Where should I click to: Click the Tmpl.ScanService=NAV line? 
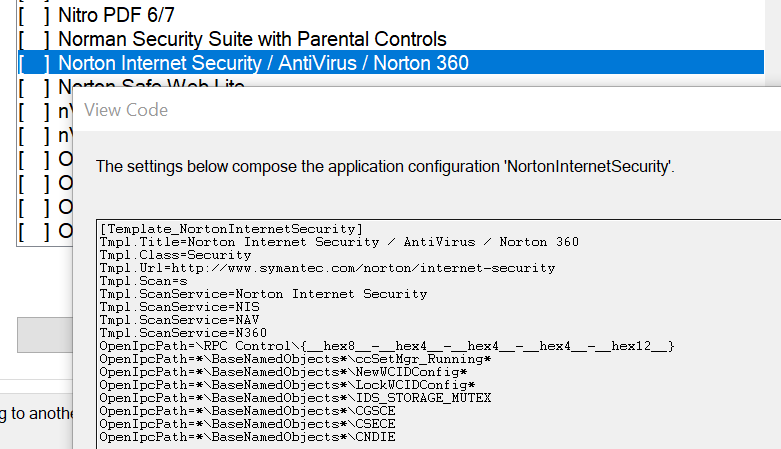coord(179,319)
